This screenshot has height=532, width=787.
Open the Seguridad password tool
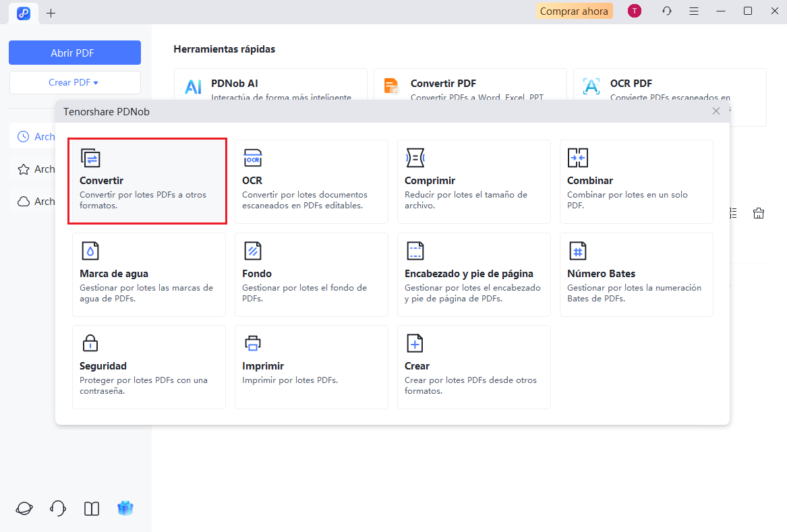tap(148, 366)
